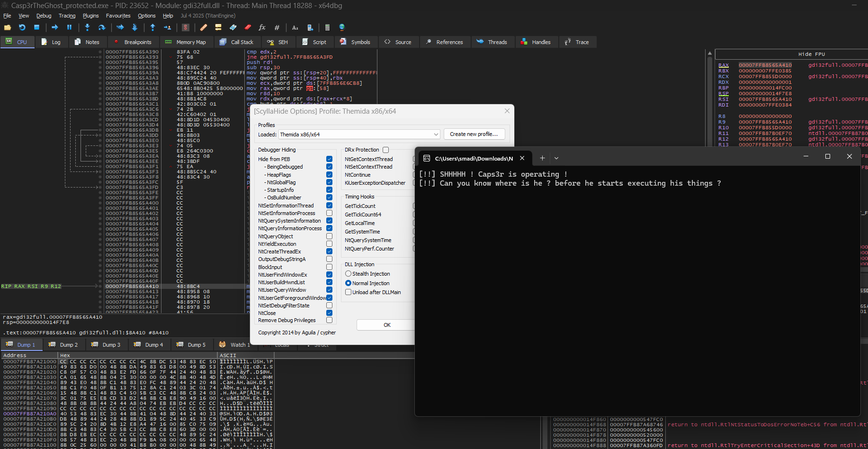This screenshot has width=868, height=449.
Task: Switch to the Call Stack tab
Action: click(x=237, y=42)
